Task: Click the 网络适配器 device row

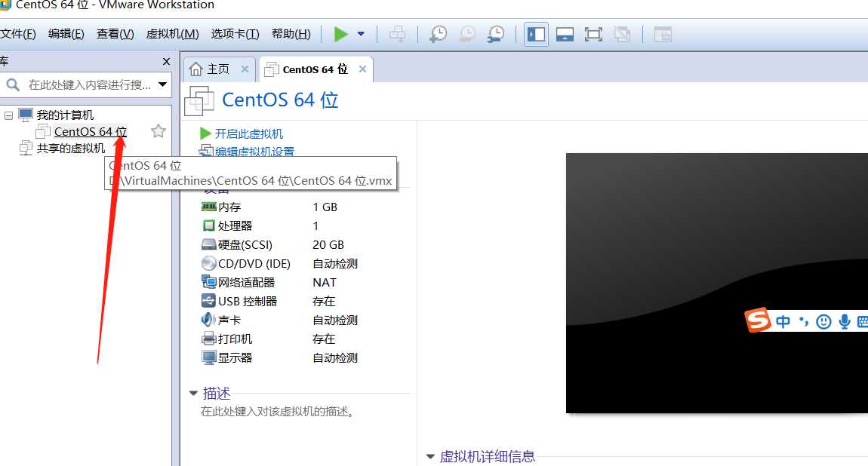Action: [x=279, y=283]
